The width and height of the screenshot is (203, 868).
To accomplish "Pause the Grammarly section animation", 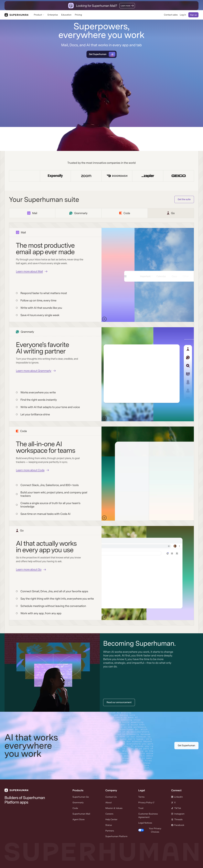I will point(104,418).
